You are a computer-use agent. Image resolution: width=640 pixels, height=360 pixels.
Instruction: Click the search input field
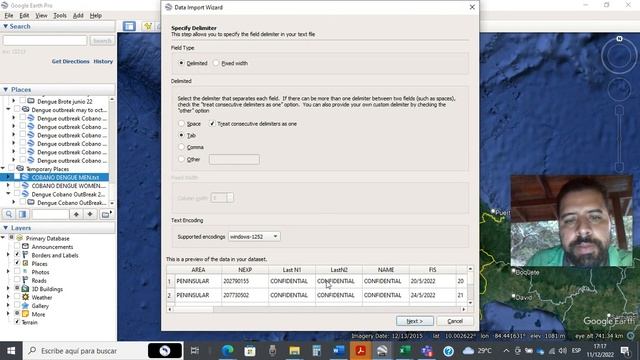(x=45, y=40)
